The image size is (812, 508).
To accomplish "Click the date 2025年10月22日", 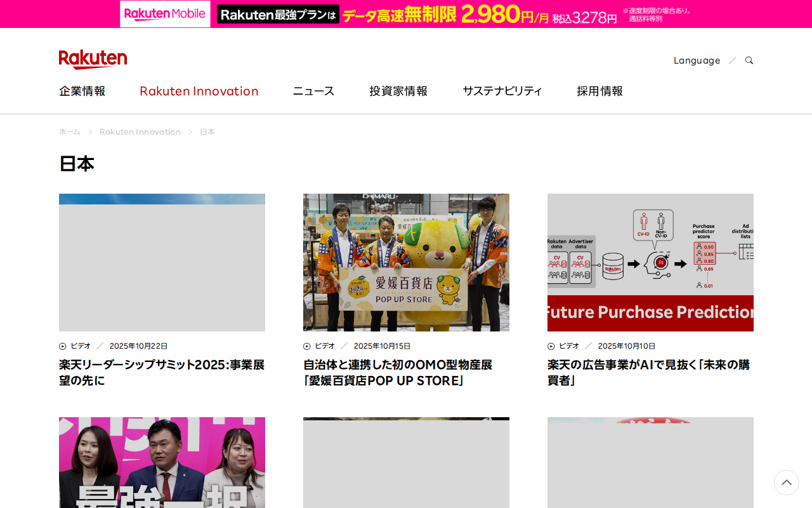I will tap(139, 346).
